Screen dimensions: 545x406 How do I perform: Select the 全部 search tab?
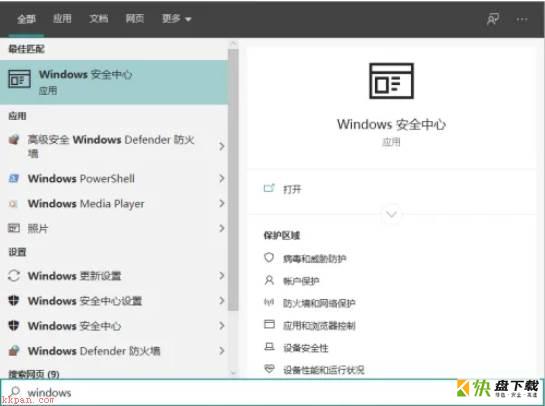click(x=26, y=19)
